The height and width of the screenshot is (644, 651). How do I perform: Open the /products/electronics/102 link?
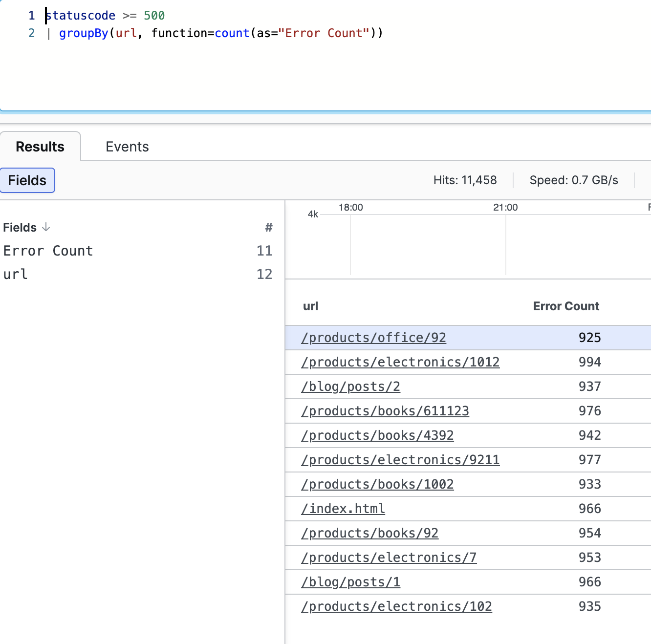[396, 606]
